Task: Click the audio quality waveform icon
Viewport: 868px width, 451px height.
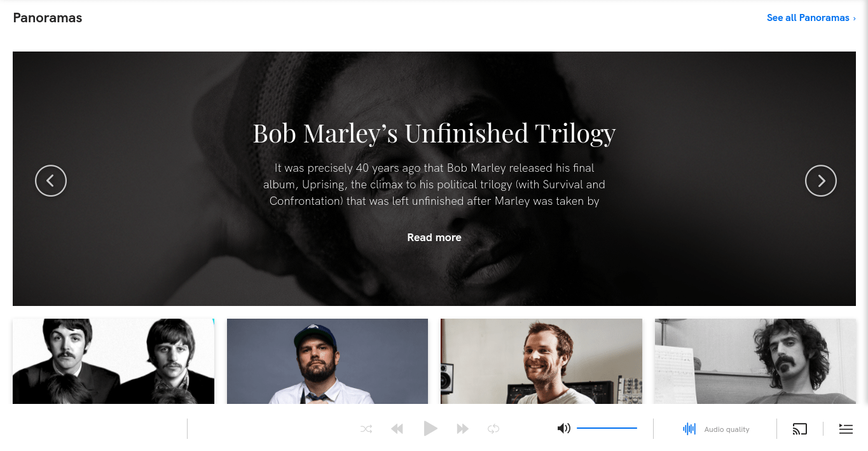Action: point(689,429)
